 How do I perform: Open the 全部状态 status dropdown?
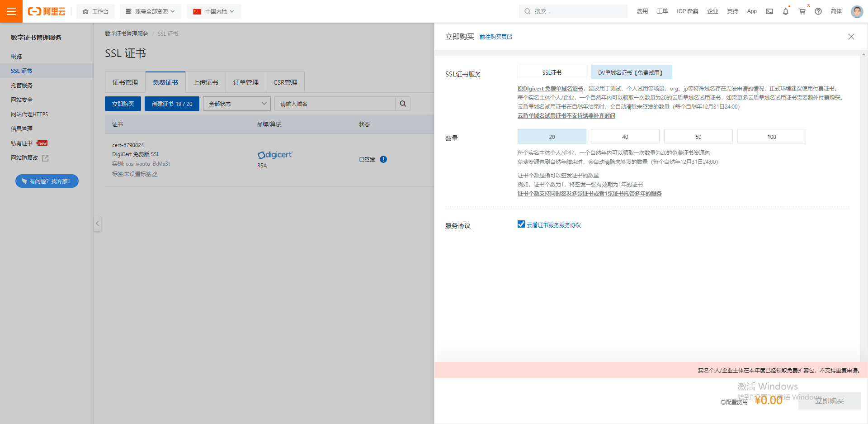[x=237, y=104]
